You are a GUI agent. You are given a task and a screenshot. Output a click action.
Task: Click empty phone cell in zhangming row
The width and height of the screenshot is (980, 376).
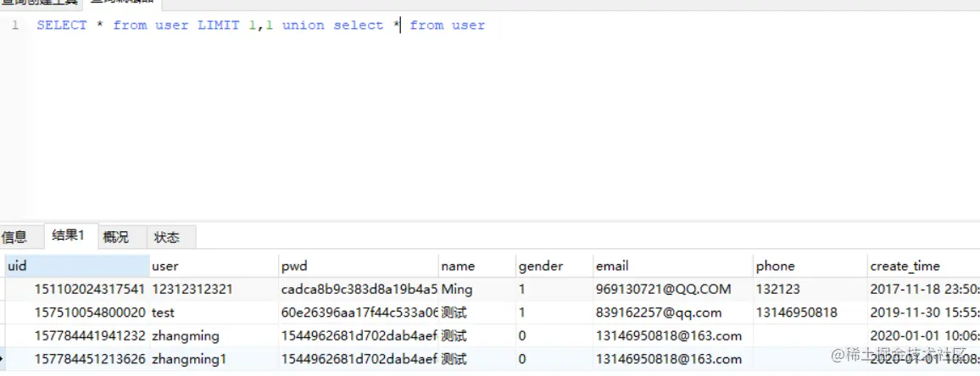(810, 336)
